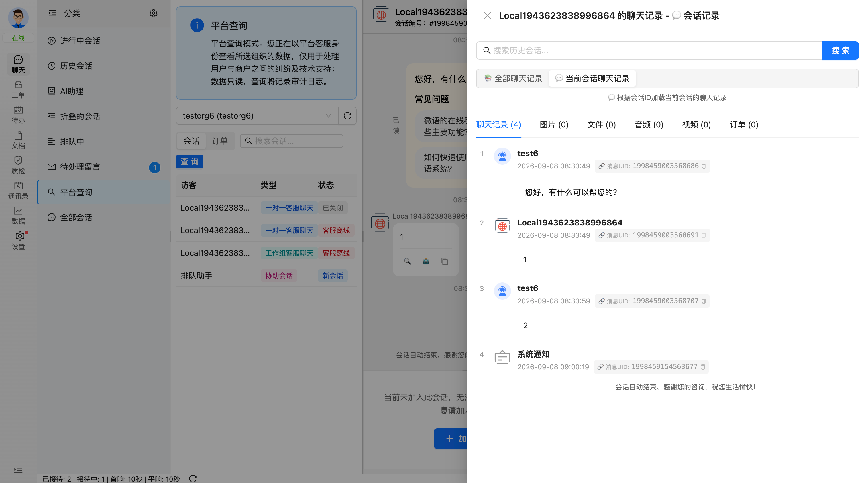Viewport: 868px width, 483px height.
Task: Click the refresh icon next to testorg6 selector
Action: [347, 116]
